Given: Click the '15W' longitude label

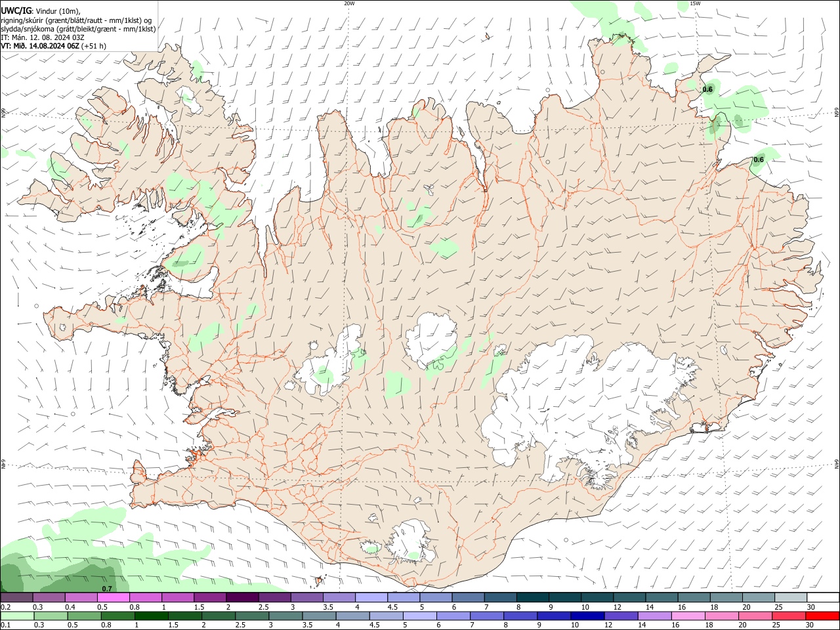Looking at the screenshot, I should coord(695,3).
